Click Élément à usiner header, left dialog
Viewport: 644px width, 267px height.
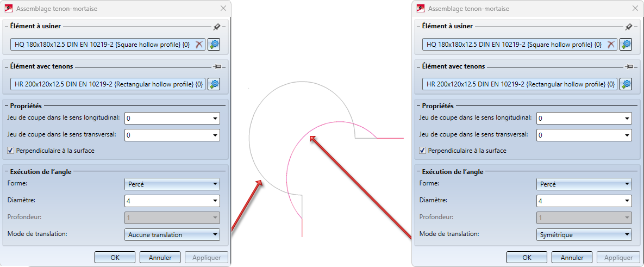point(34,26)
